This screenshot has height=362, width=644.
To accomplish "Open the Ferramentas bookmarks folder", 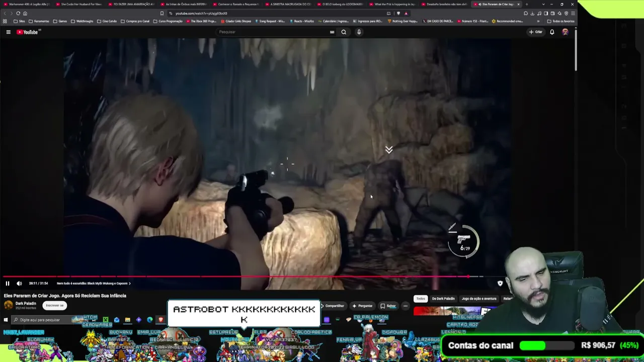I will coord(39,21).
